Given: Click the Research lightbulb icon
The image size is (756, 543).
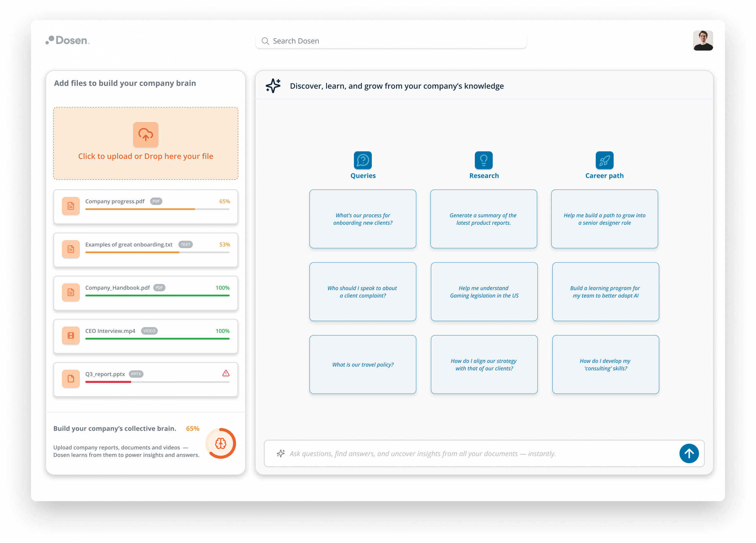Looking at the screenshot, I should click(484, 160).
